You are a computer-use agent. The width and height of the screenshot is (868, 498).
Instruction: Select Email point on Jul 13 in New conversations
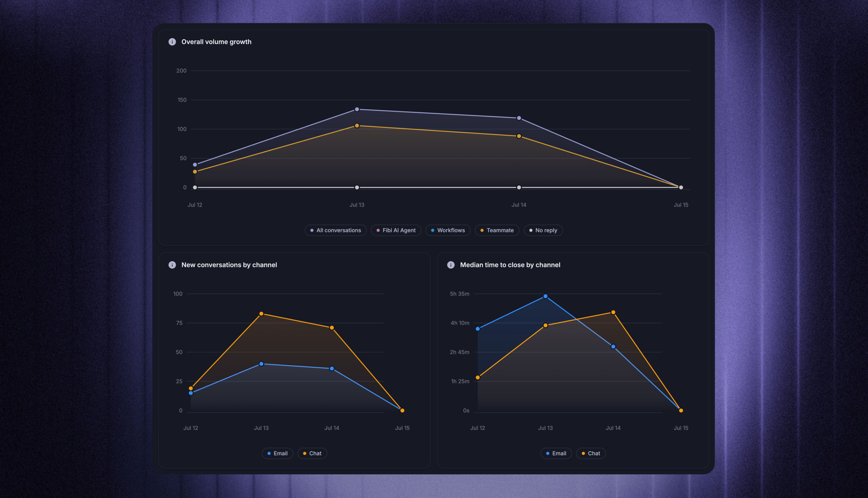[x=261, y=364]
